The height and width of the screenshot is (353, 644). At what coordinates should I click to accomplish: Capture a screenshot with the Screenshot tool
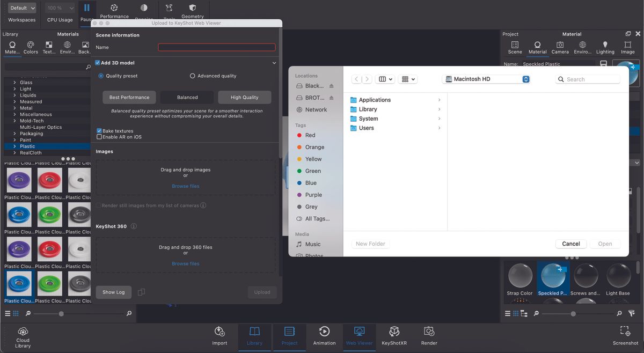tap(625, 336)
